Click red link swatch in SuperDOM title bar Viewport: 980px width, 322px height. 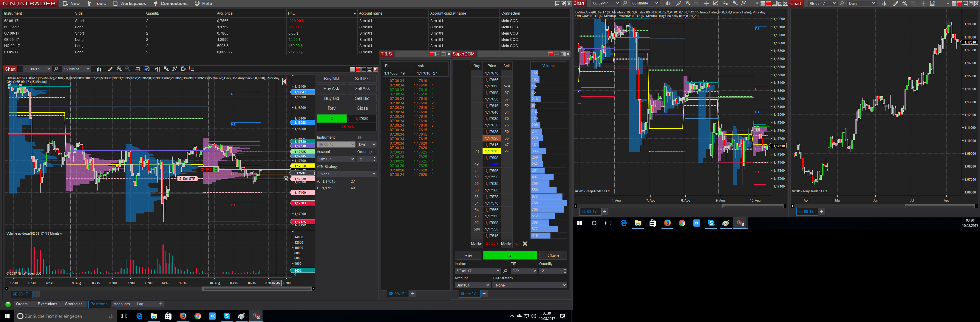tap(551, 54)
